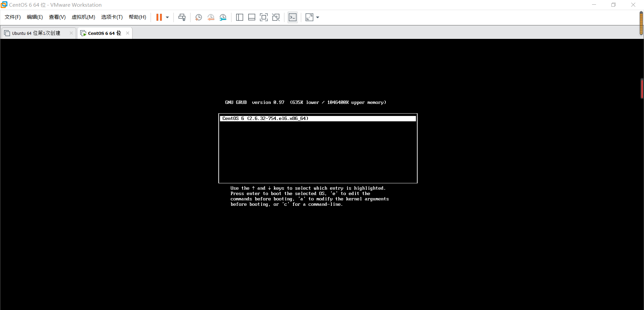The height and width of the screenshot is (310, 644).
Task: Click the stretch guest display icon
Action: 309,17
